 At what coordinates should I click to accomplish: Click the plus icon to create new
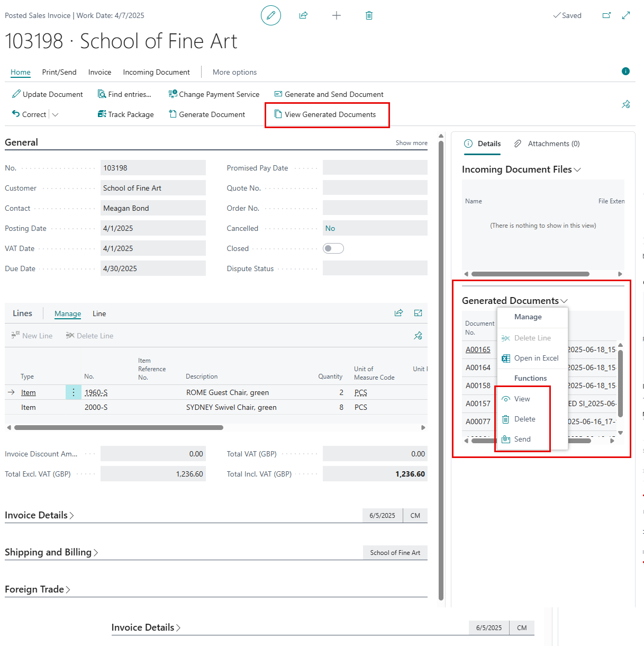point(336,15)
